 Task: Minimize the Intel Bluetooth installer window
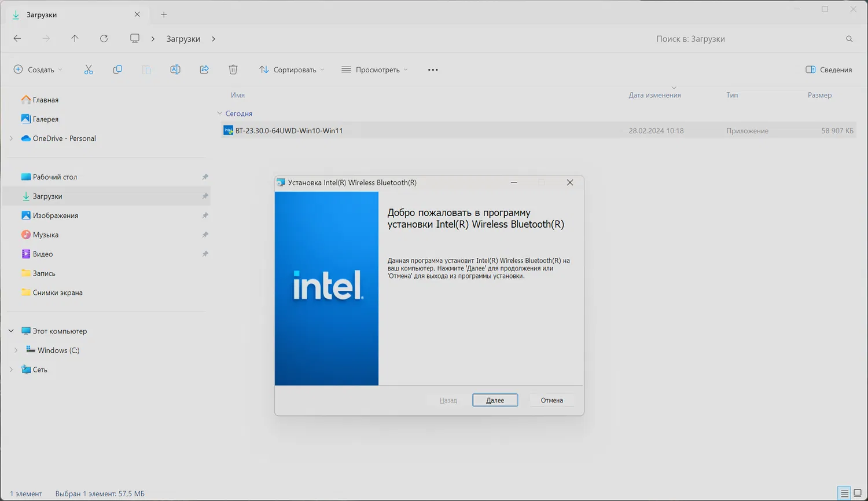514,182
